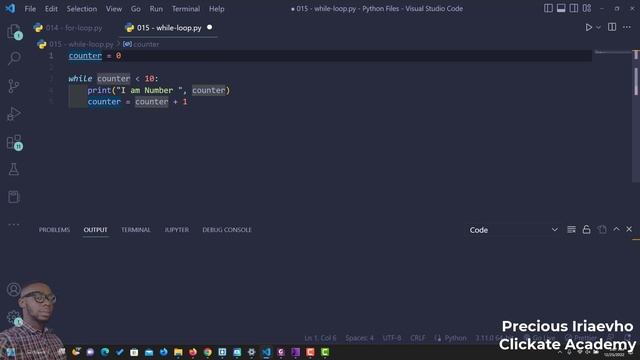
Task: Click the VS Code logo menu icon
Action: (10, 8)
